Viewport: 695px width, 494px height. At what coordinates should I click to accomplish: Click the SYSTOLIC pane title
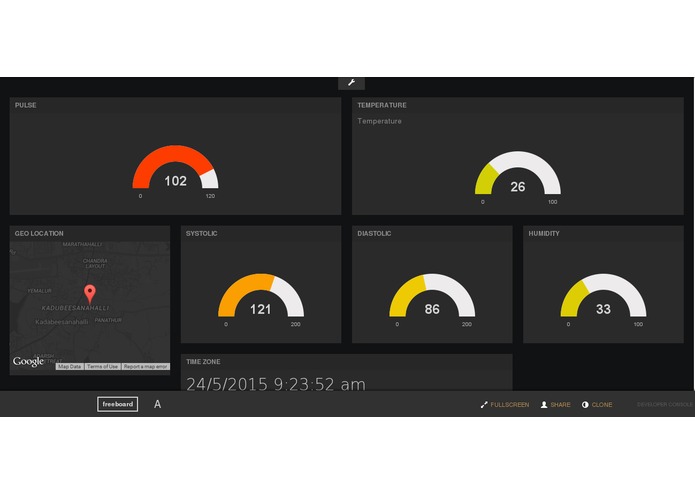(x=202, y=233)
